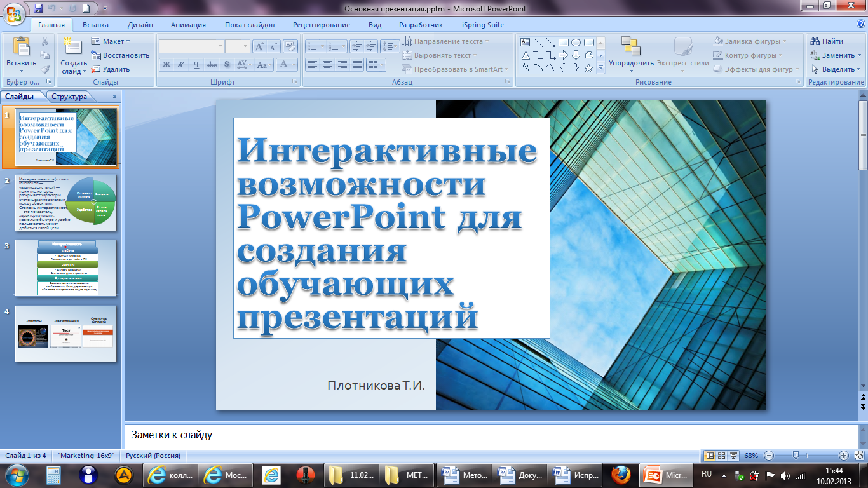Select the oval shape
868x488 pixels.
tap(576, 43)
